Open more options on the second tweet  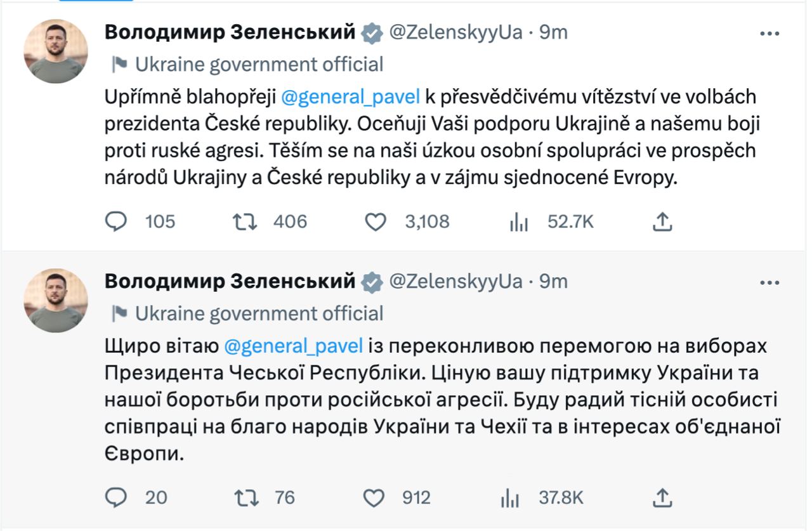pyautogui.click(x=769, y=282)
